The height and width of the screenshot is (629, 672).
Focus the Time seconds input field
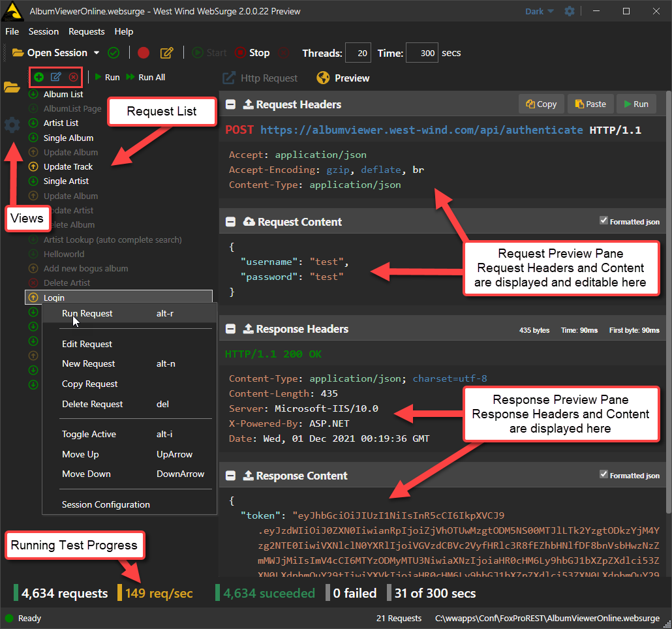point(421,53)
